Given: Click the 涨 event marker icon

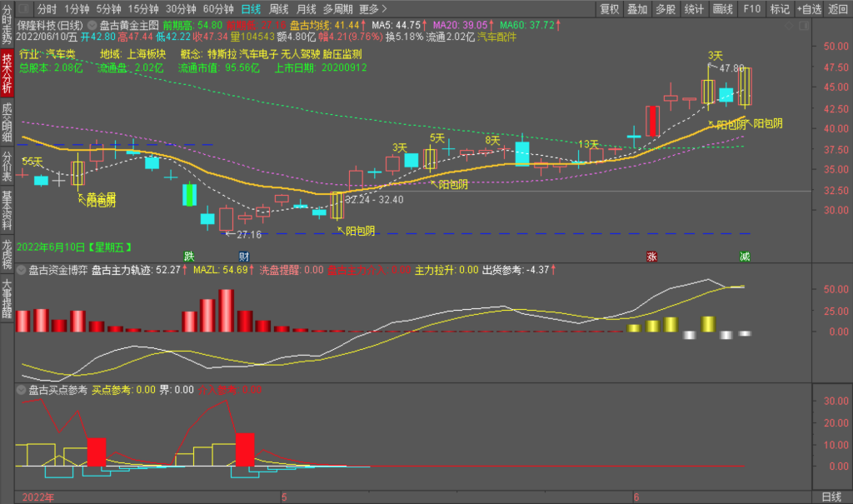Looking at the screenshot, I should point(651,256).
